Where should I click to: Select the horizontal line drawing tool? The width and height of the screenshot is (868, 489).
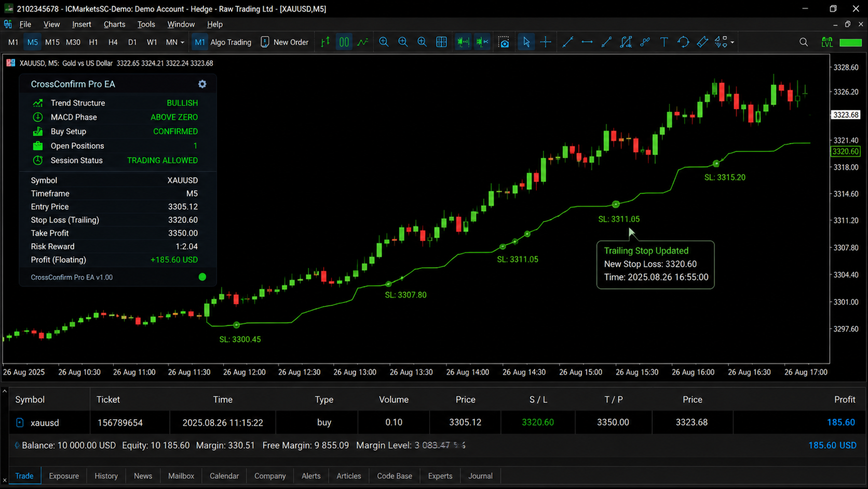pos(587,42)
